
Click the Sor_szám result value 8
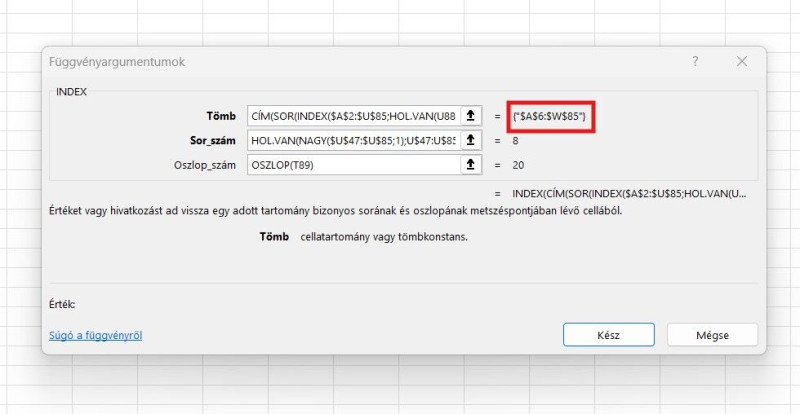(x=515, y=141)
